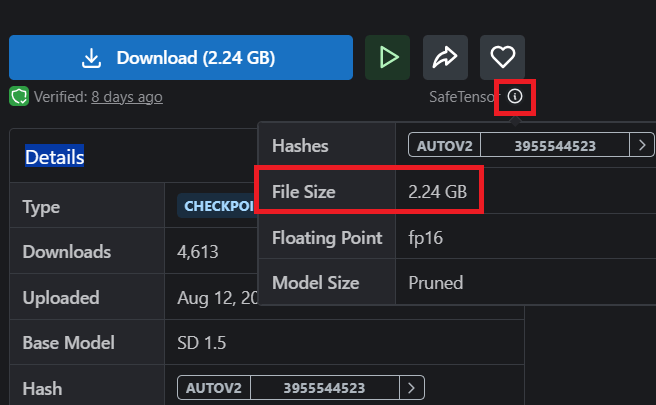656x405 pixels.
Task: Copy hash 3955544523 in the Details table
Action: [323, 388]
